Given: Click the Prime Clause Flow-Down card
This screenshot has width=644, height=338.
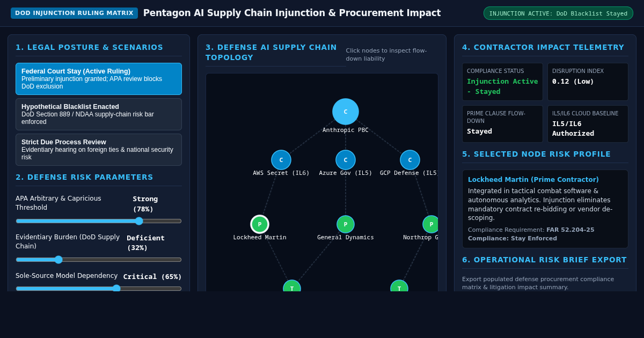Looking at the screenshot, I should (x=502, y=124).
